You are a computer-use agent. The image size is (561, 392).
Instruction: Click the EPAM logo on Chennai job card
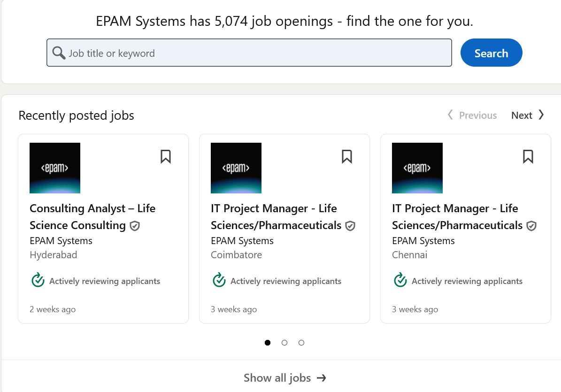pos(417,168)
